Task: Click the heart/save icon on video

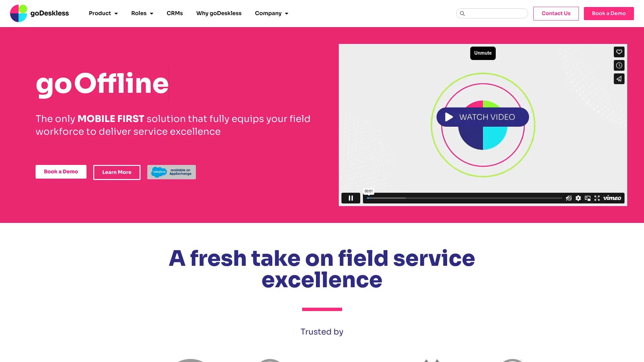Action: (619, 52)
